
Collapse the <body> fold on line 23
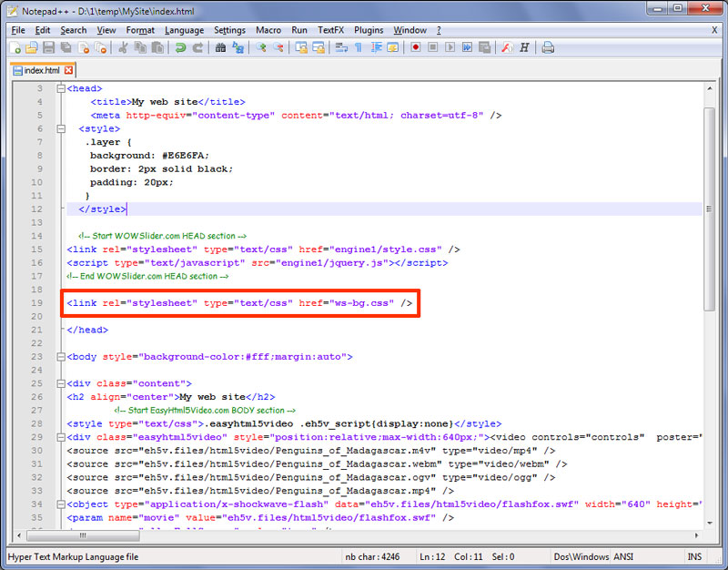tap(60, 357)
